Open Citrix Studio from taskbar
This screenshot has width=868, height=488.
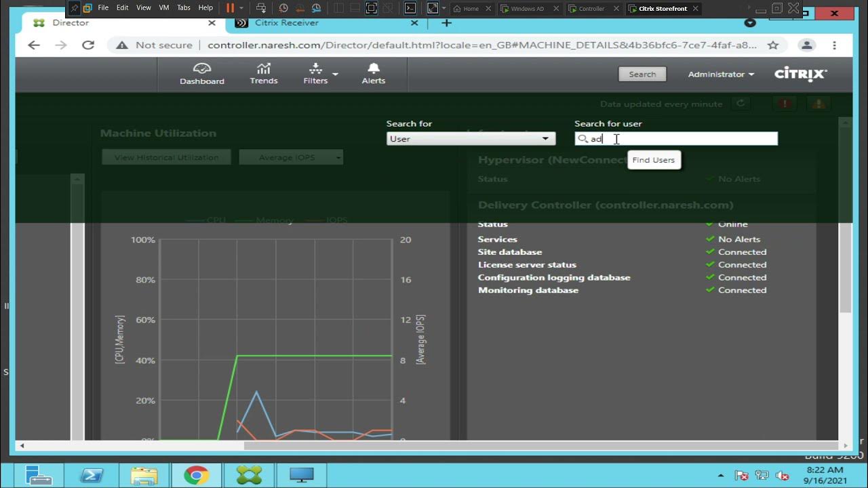coord(249,476)
